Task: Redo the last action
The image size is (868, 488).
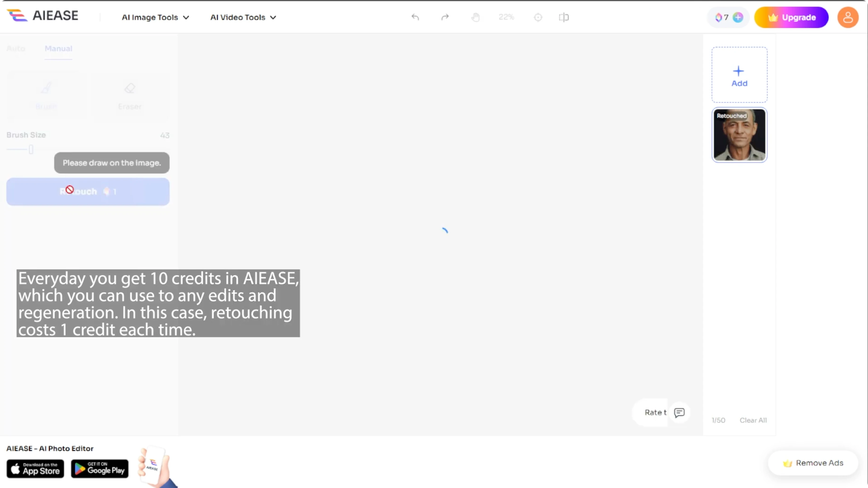Action: (x=445, y=17)
